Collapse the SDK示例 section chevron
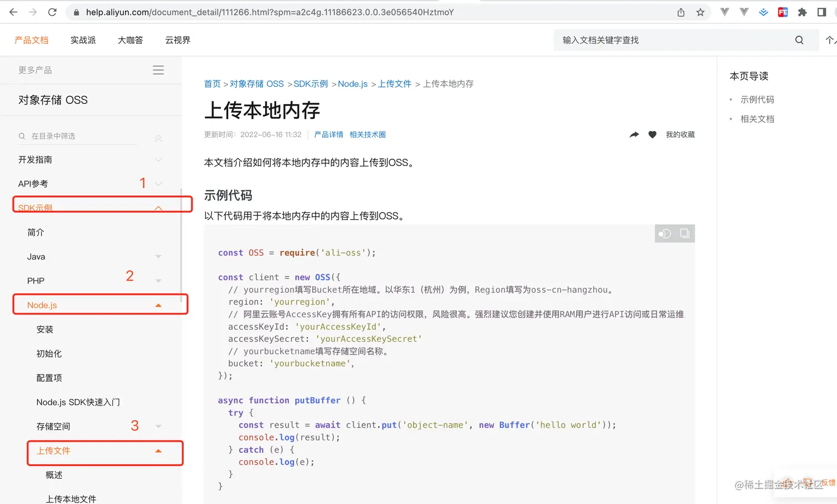This screenshot has width=837, height=504. click(x=158, y=208)
